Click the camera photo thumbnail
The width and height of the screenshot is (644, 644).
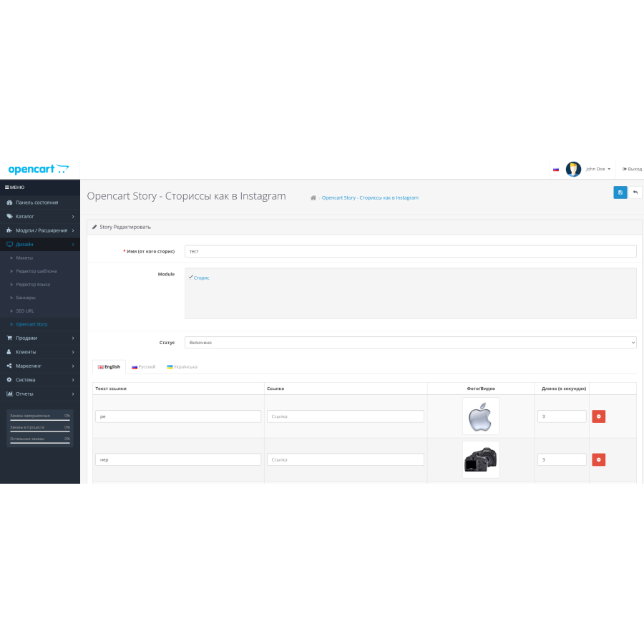coord(481,459)
